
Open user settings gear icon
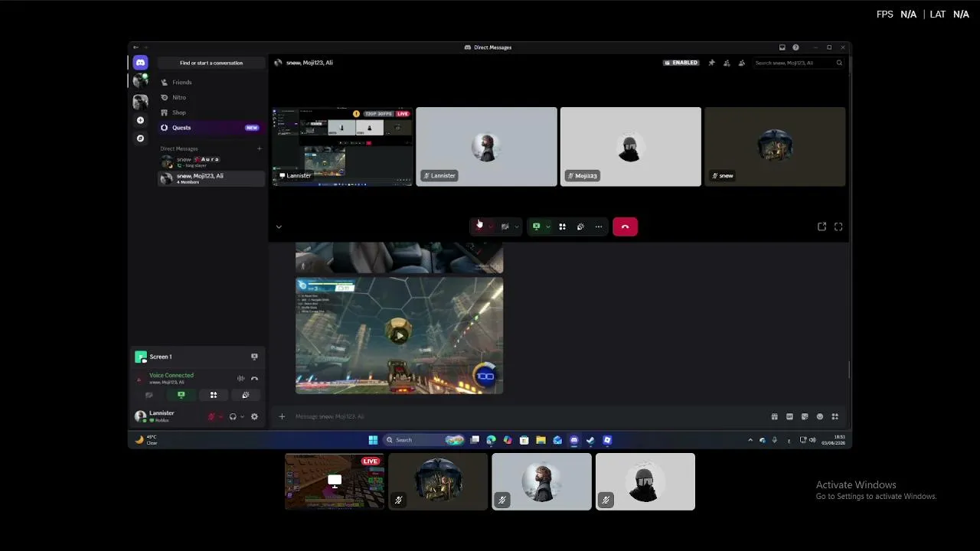point(254,416)
